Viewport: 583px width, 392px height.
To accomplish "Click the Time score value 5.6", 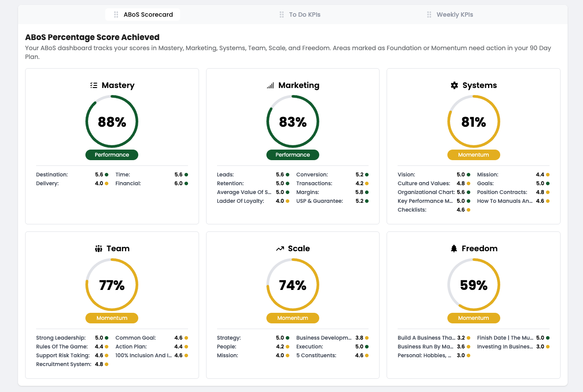I will pos(178,175).
